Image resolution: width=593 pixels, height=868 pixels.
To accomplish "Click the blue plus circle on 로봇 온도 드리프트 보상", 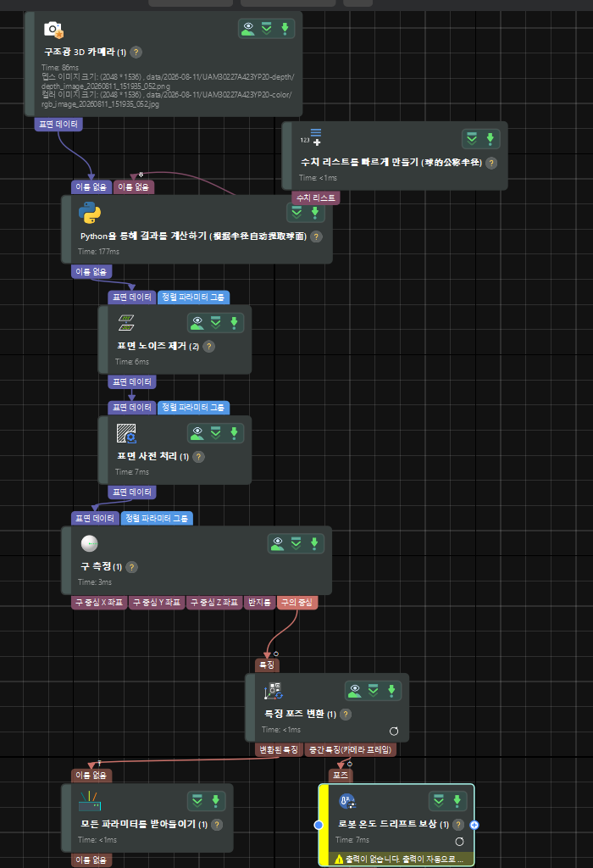I will point(474,825).
